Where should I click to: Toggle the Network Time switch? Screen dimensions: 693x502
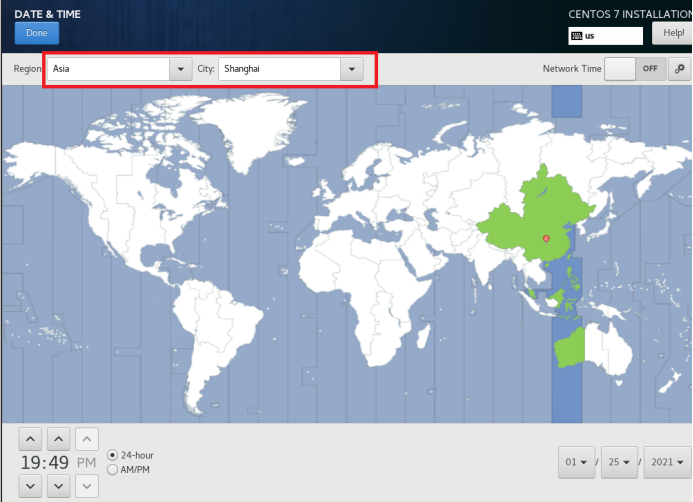[635, 69]
